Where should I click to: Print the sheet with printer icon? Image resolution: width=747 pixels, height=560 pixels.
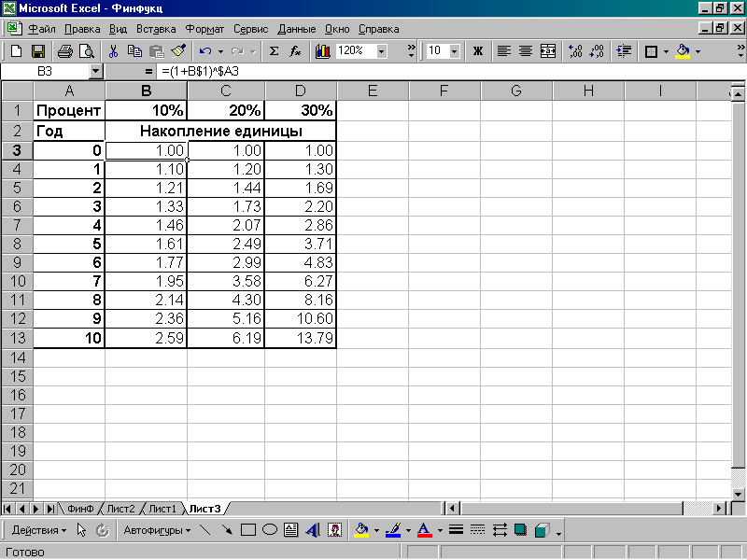[64, 51]
